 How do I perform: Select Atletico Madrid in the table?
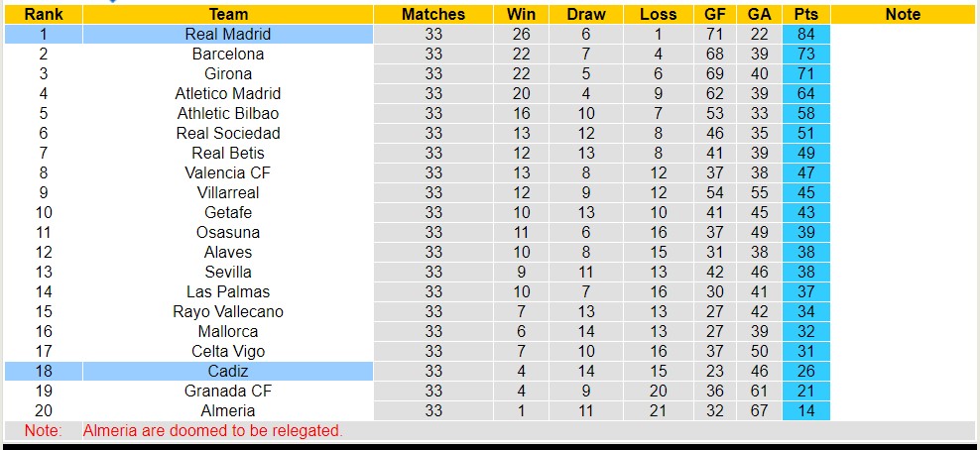[228, 93]
